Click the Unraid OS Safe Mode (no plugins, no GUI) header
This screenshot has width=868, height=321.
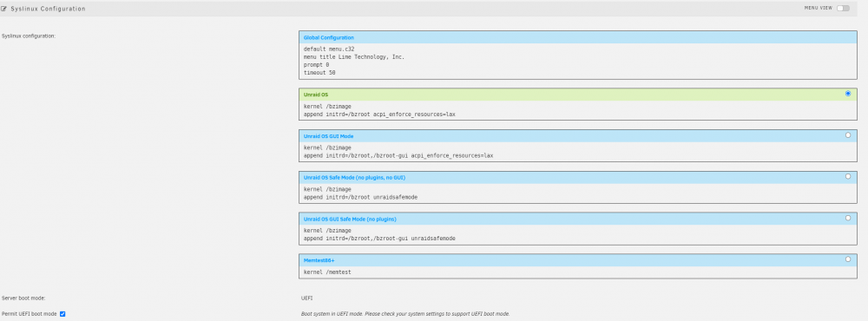point(577,178)
